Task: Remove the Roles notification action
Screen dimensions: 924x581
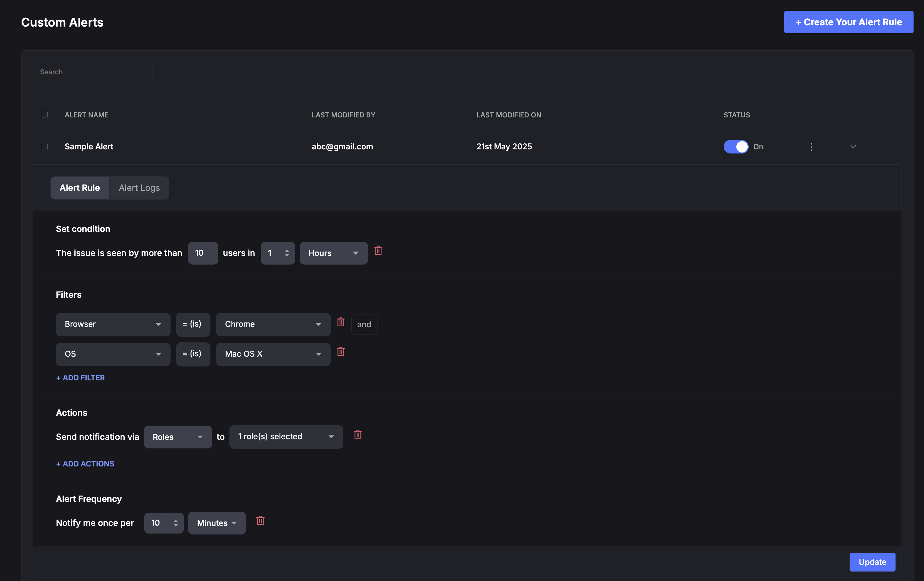Action: [x=358, y=434]
